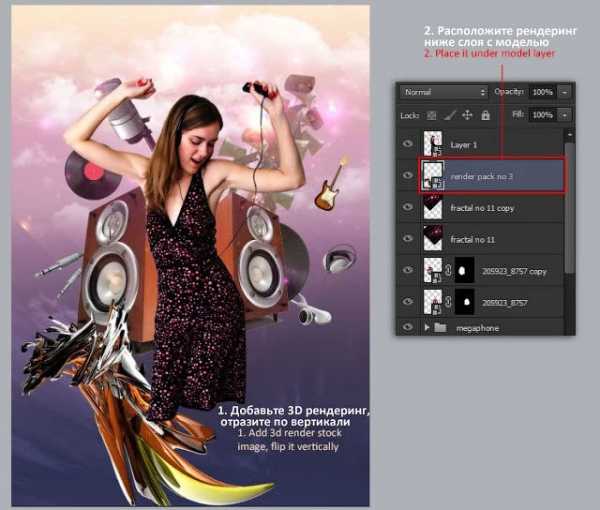Select the Layer 1 layer name
Screen dimensions: 600x510
[463, 145]
